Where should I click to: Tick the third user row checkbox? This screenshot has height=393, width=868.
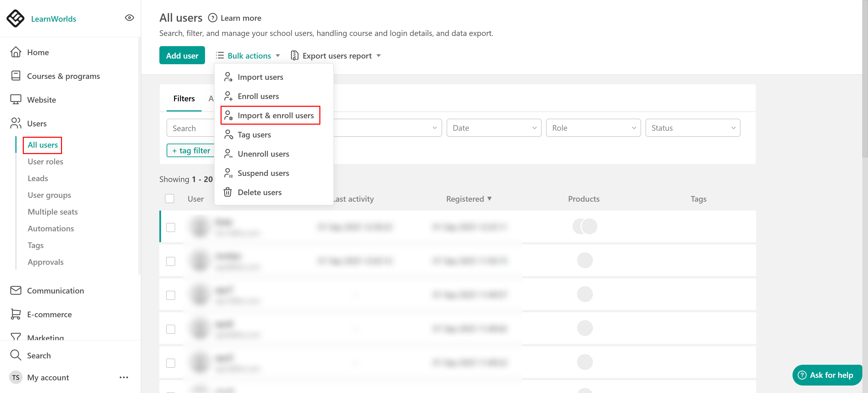point(170,295)
